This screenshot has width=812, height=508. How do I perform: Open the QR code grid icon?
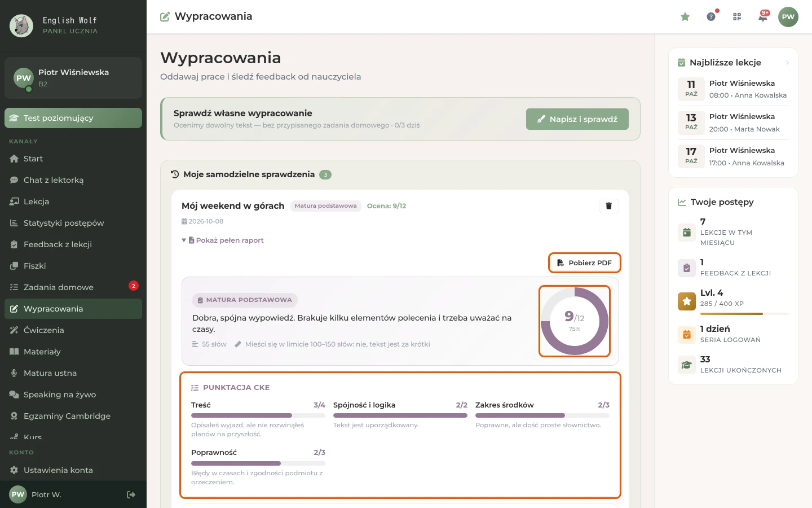pos(737,17)
